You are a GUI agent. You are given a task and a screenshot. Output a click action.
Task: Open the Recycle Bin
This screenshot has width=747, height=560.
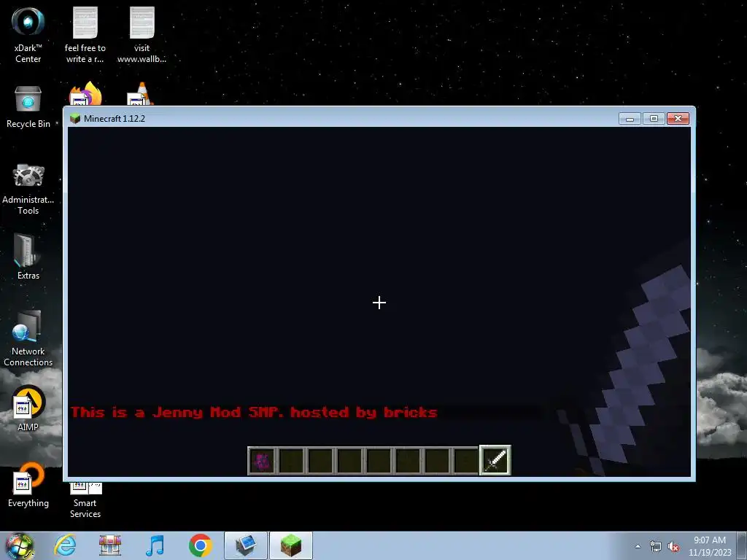click(x=28, y=107)
